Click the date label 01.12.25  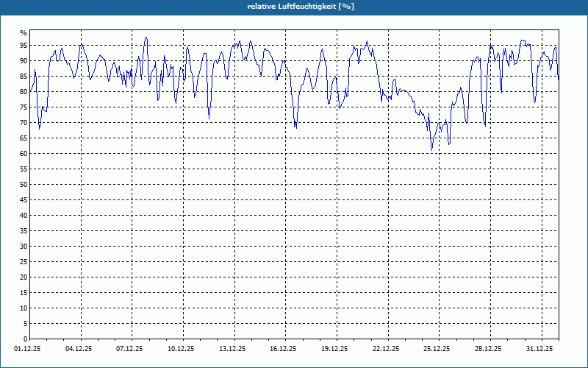tap(27, 349)
